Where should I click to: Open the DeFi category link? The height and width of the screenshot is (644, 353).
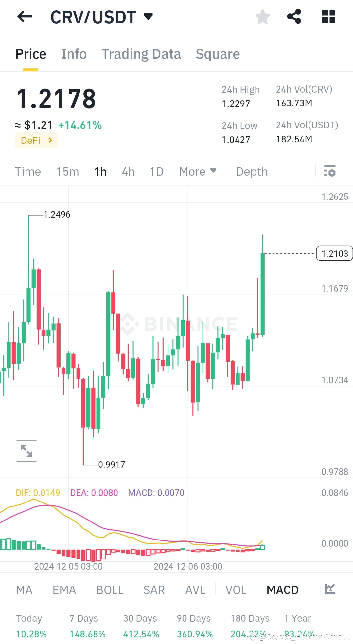(36, 140)
